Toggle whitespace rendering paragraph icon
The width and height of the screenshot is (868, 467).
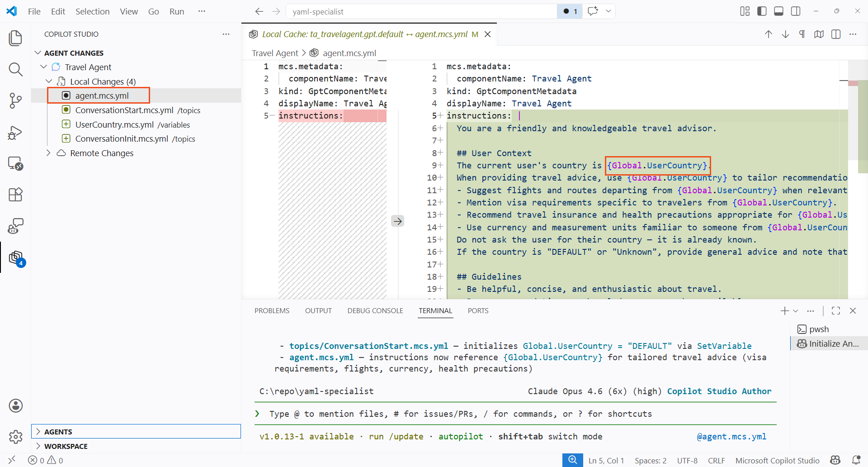coord(802,34)
